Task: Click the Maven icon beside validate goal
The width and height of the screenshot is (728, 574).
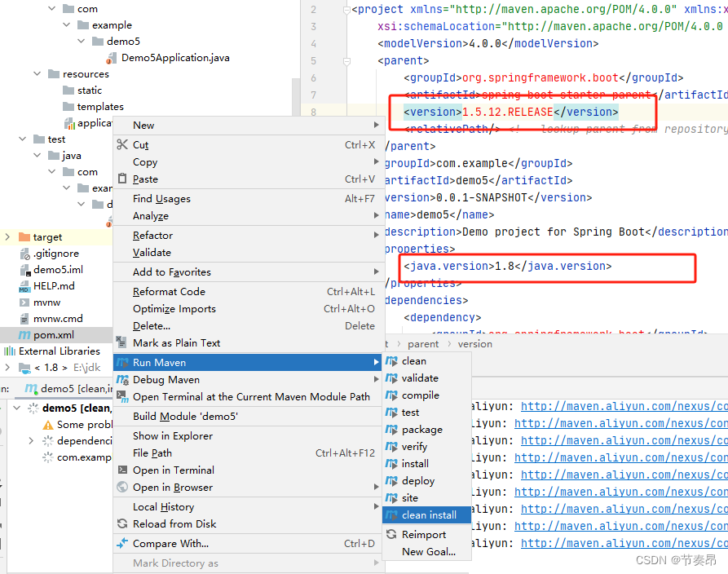Action: click(391, 378)
